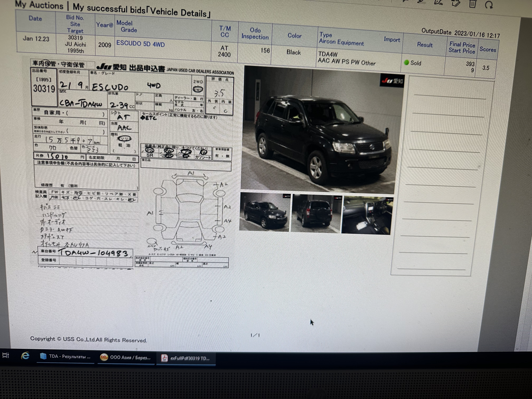Select the '30319 JU Aichi 1995th' cell
The width and height of the screenshot is (532, 399).
[x=75, y=44]
